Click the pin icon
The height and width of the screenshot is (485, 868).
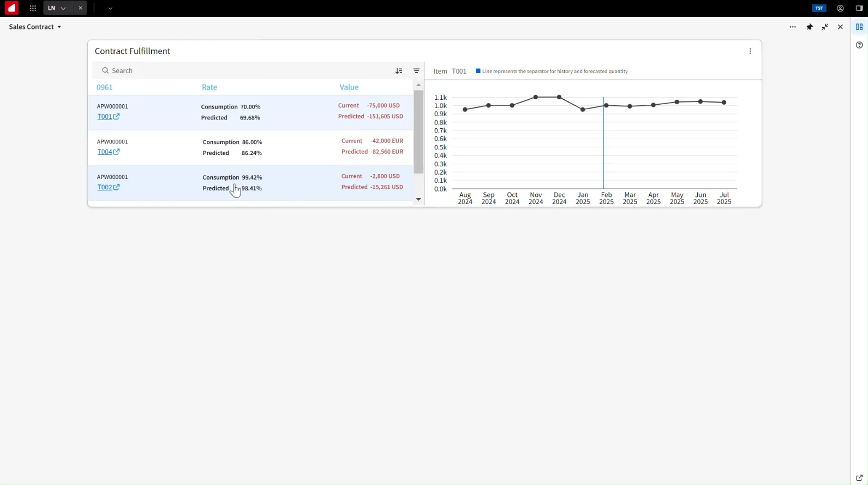(x=810, y=27)
